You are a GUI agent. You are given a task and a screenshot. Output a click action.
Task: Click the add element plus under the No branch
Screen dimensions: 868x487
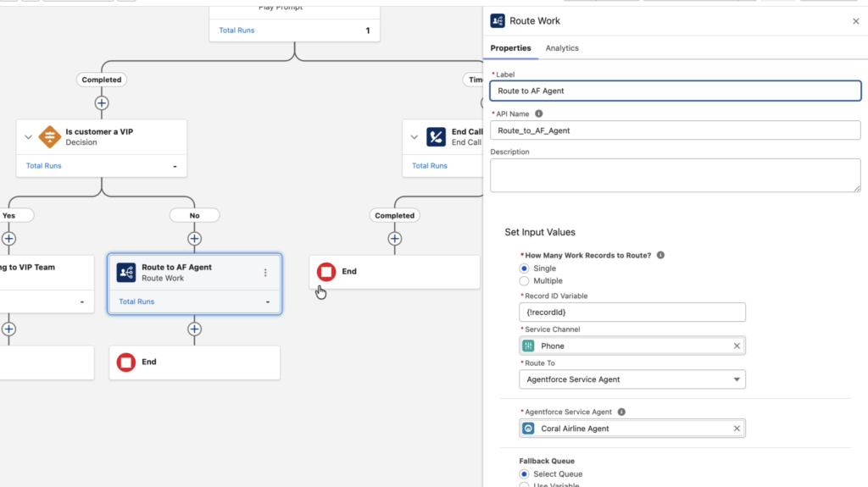point(194,239)
